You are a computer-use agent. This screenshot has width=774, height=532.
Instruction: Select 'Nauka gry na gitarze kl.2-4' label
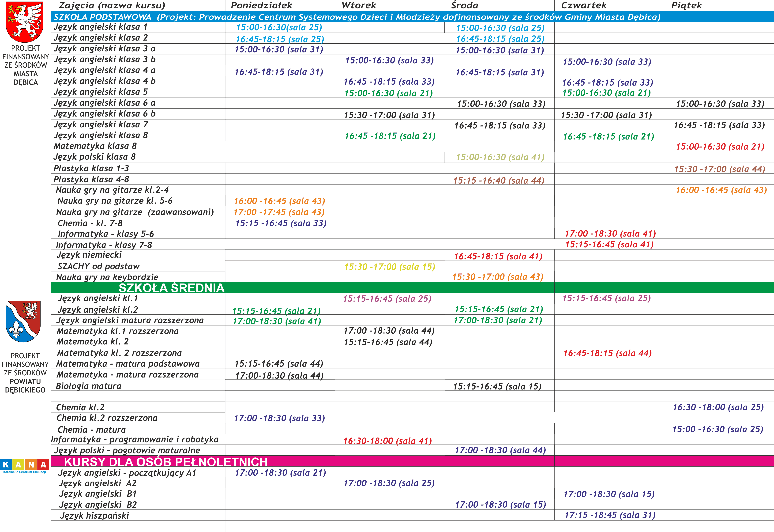112,190
